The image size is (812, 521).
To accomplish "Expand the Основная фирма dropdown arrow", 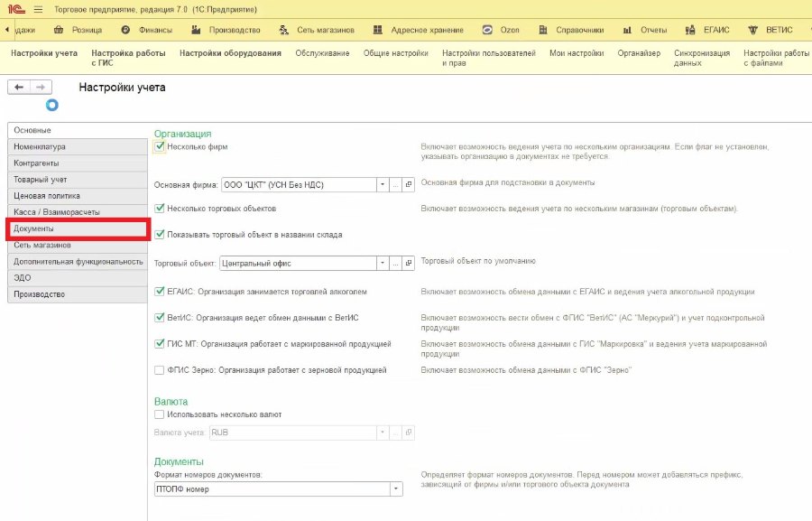I will (x=383, y=184).
